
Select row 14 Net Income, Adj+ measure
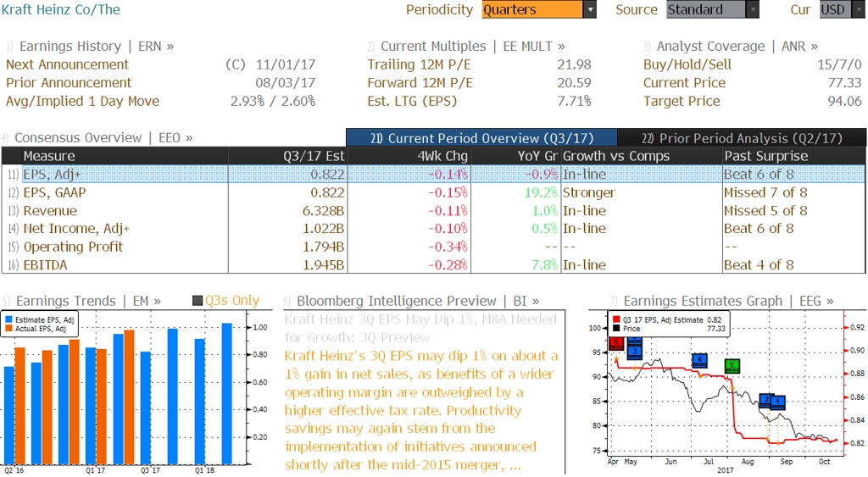click(433, 229)
